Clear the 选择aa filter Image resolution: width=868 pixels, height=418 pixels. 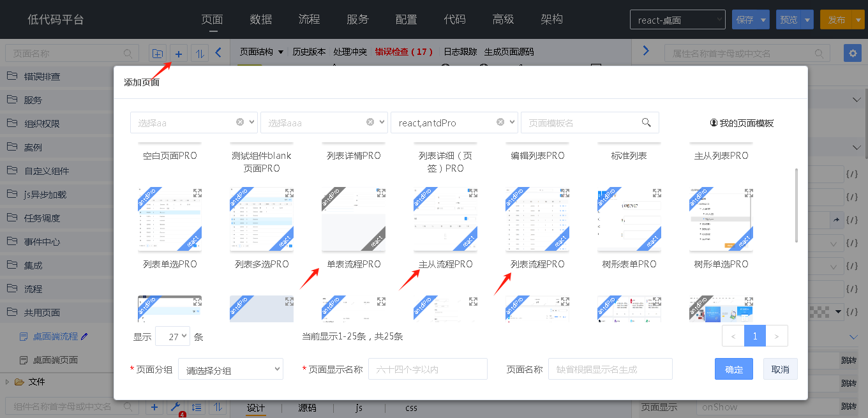tap(240, 123)
